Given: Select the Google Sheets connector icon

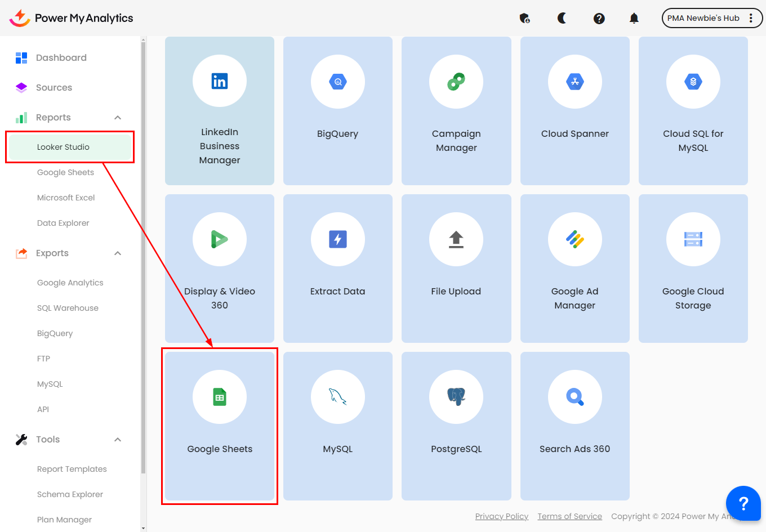Looking at the screenshot, I should tap(219, 397).
